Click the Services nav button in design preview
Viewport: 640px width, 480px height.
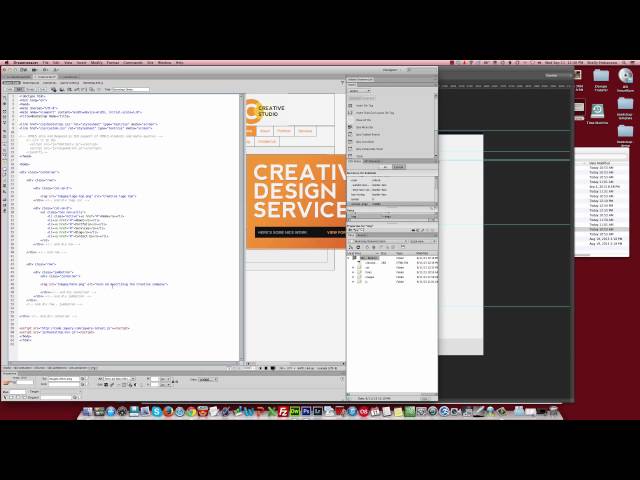tap(305, 131)
